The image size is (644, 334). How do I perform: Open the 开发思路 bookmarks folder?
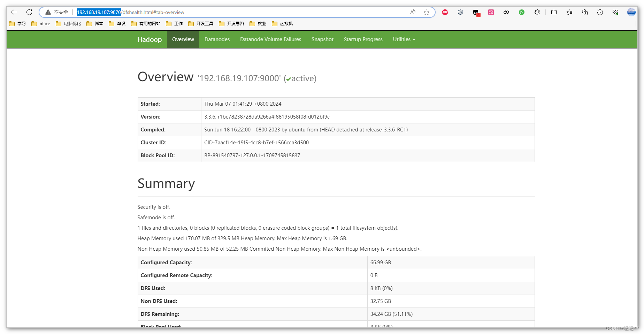pyautogui.click(x=231, y=24)
